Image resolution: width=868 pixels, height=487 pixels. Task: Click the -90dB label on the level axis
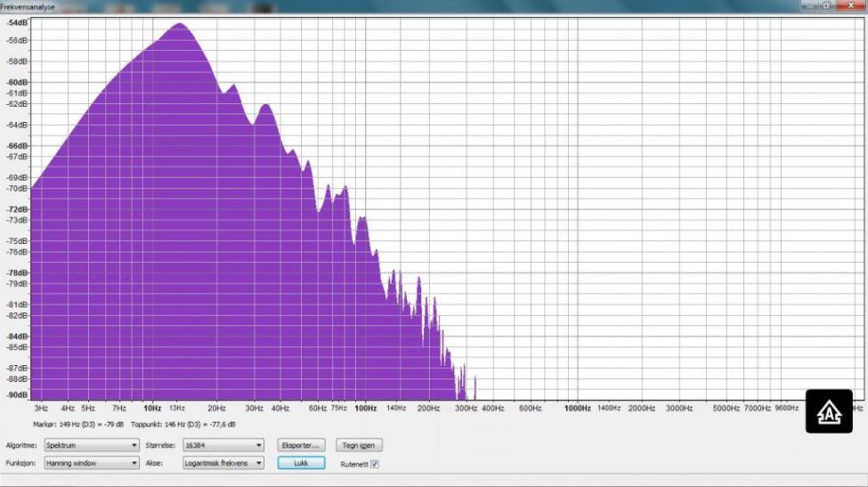(18, 394)
